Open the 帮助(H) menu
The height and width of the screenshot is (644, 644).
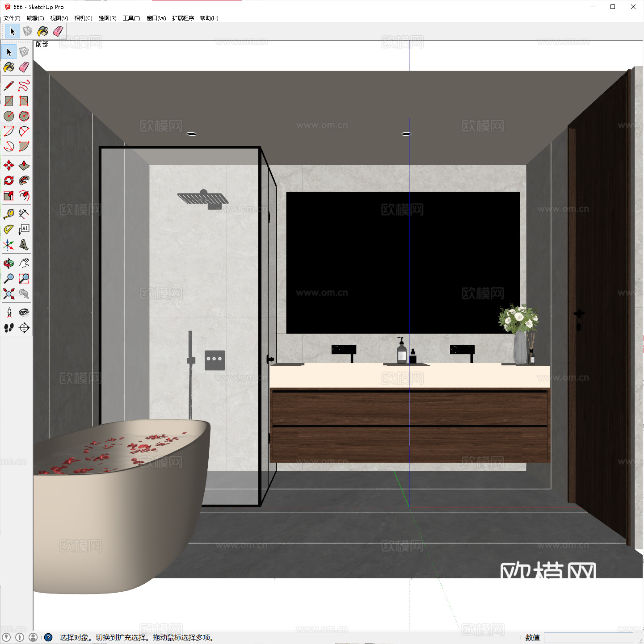(209, 18)
